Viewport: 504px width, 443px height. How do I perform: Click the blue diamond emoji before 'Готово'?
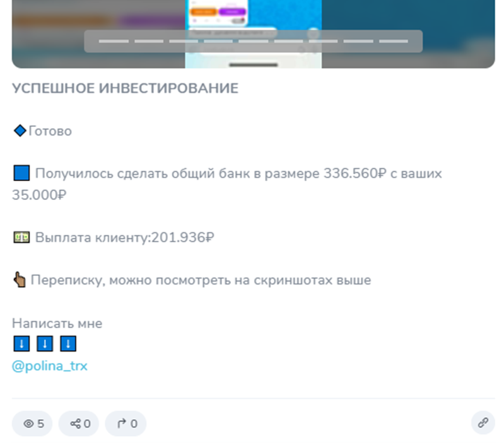click(x=20, y=131)
